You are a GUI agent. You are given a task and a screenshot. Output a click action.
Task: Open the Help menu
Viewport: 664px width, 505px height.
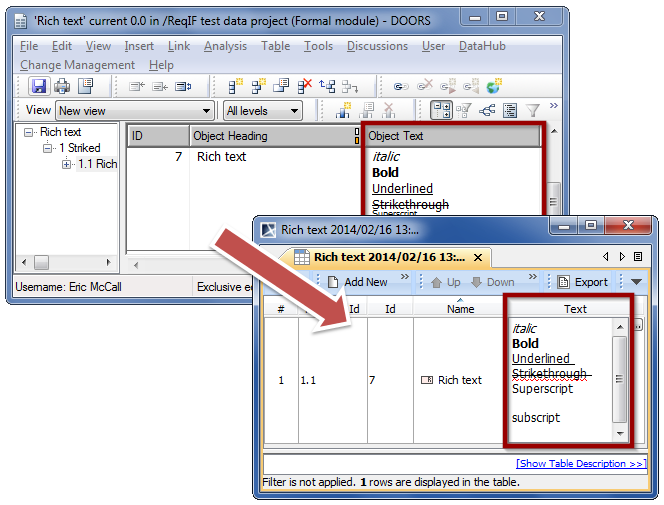point(161,65)
